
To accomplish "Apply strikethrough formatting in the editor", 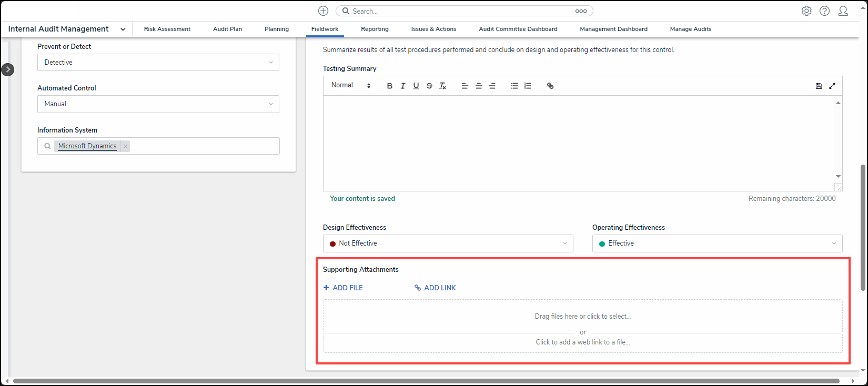I will click(x=429, y=86).
